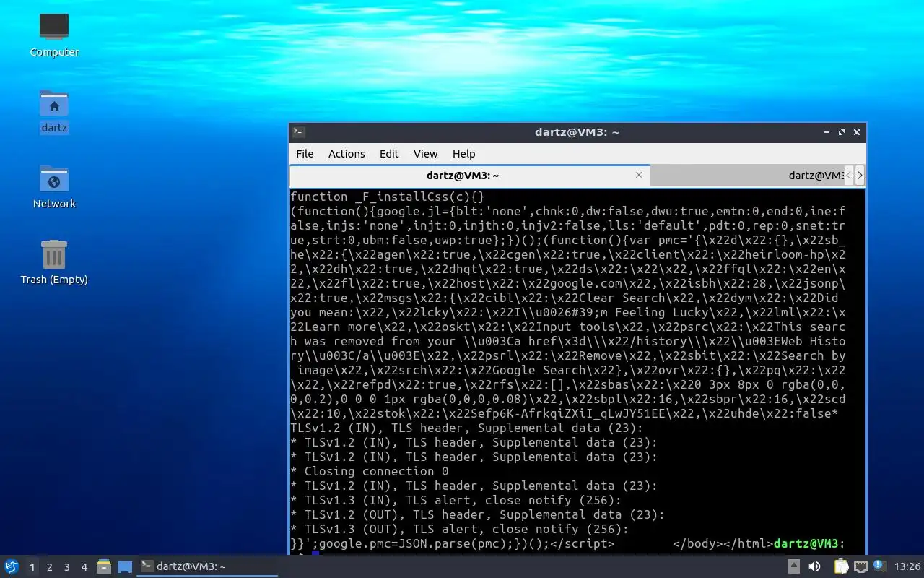Screen dimensions: 924x578
Task: Click the 'function _F_installCss(c){}' line
Action: 387,197
